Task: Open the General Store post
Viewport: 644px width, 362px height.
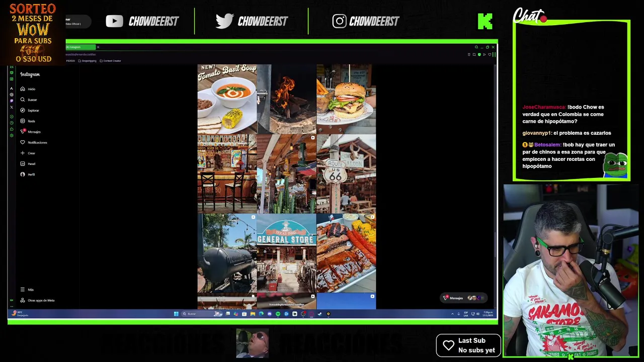Action: [x=286, y=253]
